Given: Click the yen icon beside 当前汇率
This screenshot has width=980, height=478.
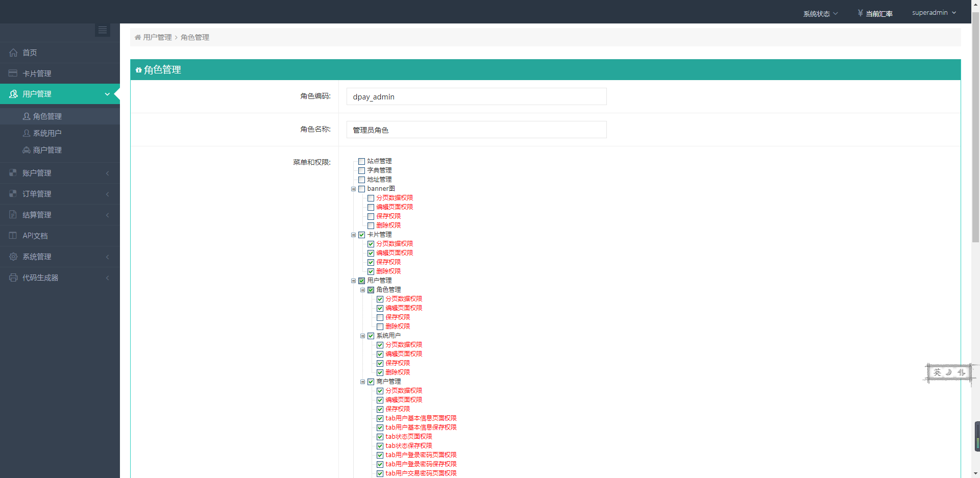Looking at the screenshot, I should [x=861, y=13].
